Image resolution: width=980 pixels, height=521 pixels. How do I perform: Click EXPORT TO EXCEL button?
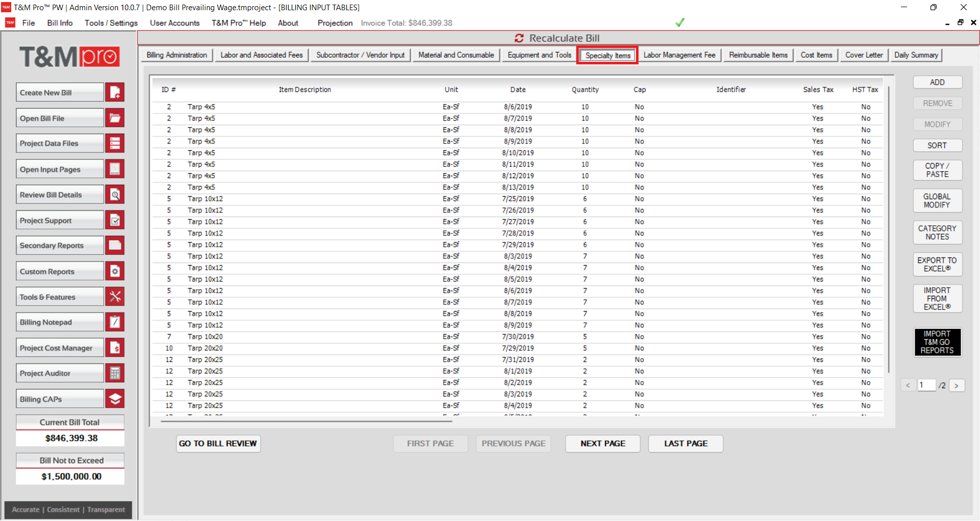coord(937,265)
